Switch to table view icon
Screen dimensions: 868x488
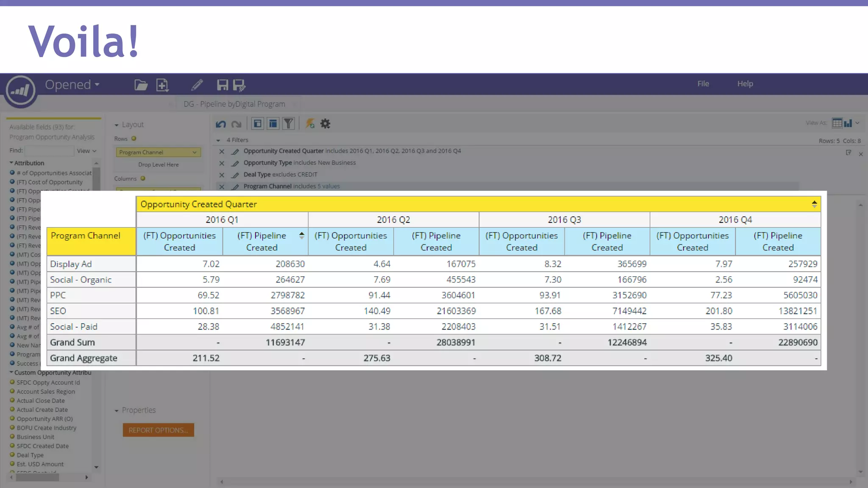[837, 123]
